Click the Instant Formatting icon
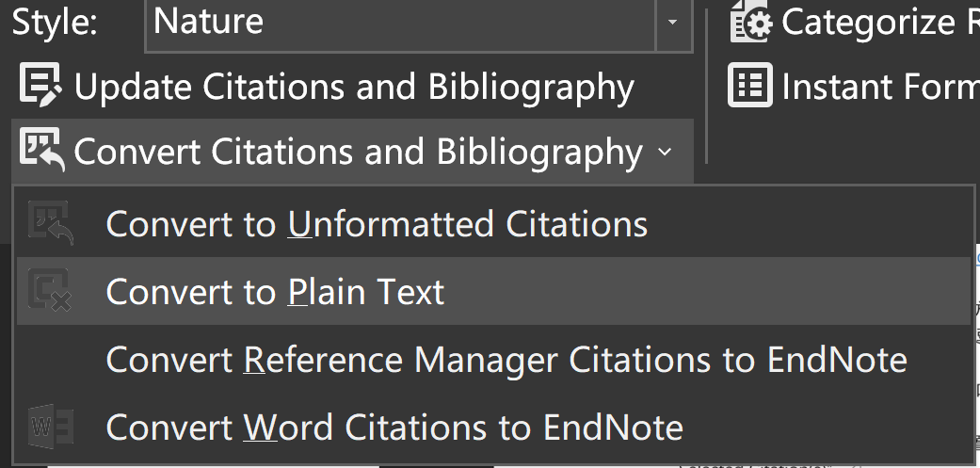This screenshot has width=980, height=468. pyautogui.click(x=750, y=85)
